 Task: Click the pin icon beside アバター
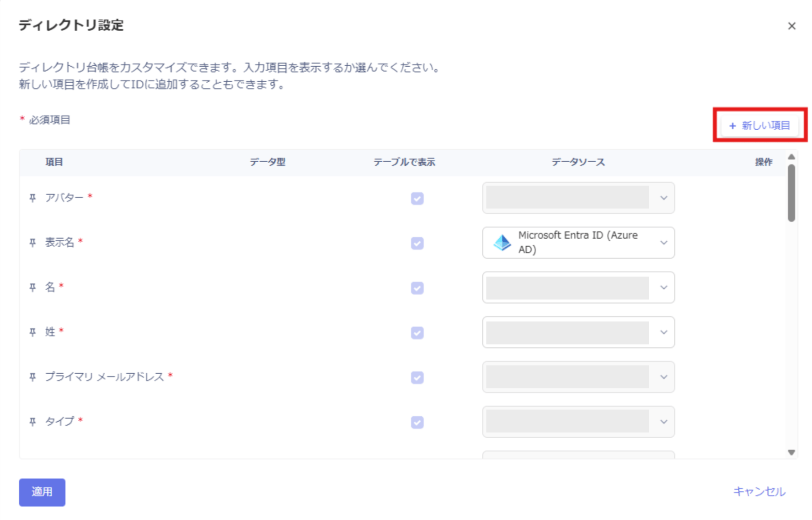(x=32, y=198)
